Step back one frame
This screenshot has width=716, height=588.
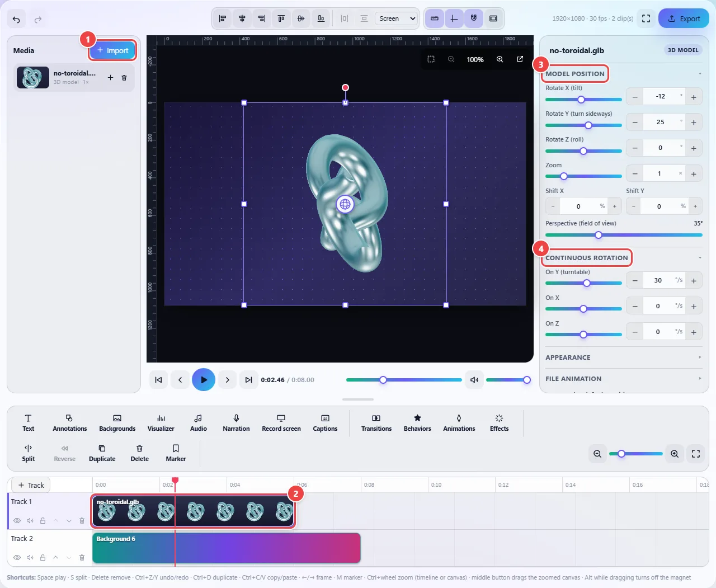(180, 380)
